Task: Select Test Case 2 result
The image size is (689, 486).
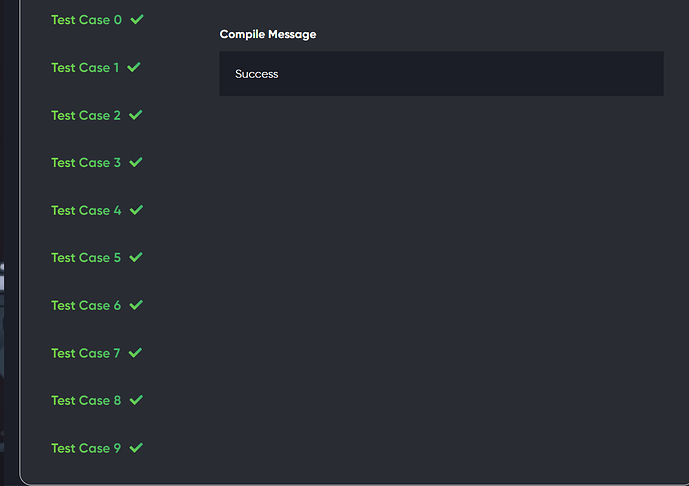Action: click(86, 116)
